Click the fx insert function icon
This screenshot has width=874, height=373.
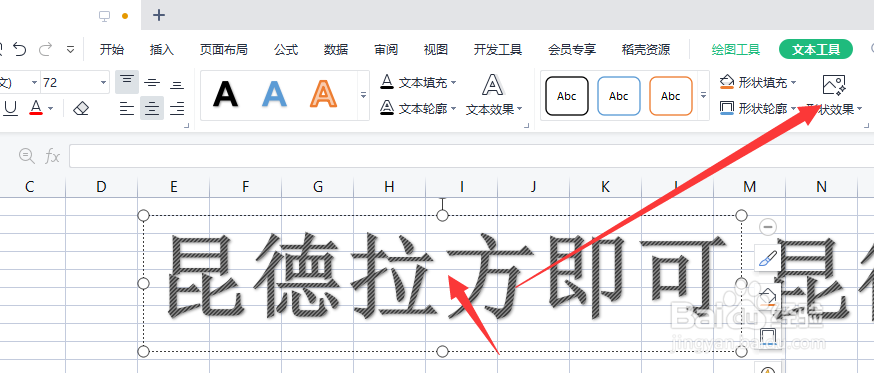(x=52, y=156)
